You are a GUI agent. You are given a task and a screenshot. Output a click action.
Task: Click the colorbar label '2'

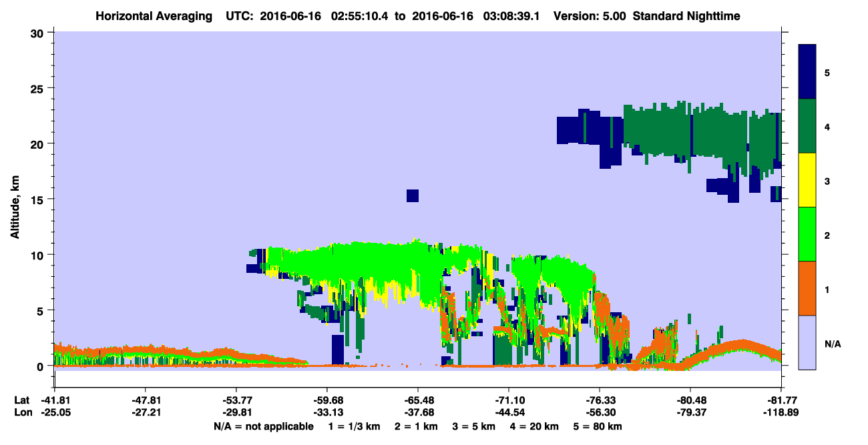pyautogui.click(x=828, y=234)
